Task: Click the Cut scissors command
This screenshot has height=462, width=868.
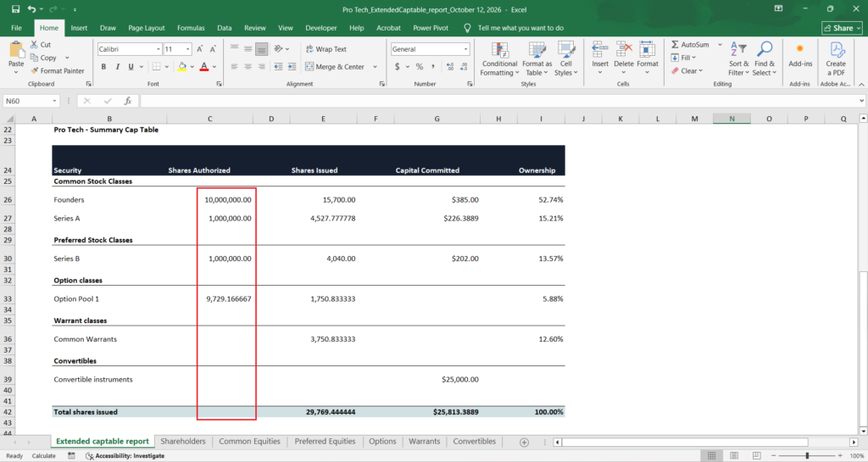Action: [41, 44]
